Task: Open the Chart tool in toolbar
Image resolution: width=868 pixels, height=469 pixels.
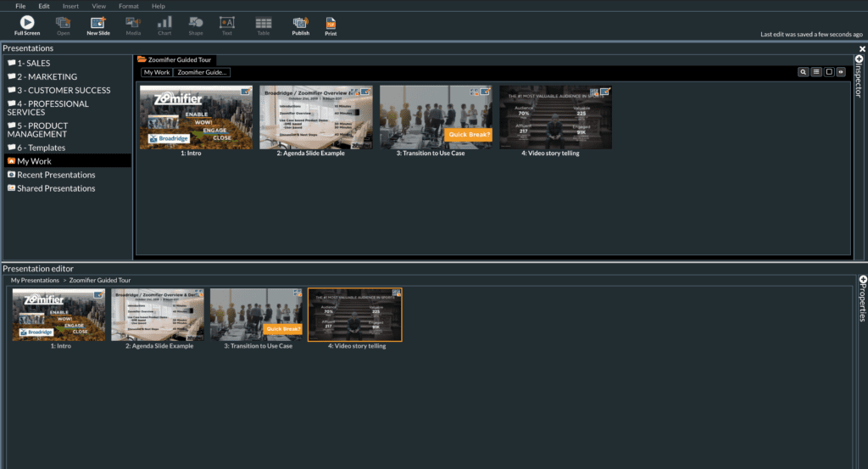Action: point(164,25)
